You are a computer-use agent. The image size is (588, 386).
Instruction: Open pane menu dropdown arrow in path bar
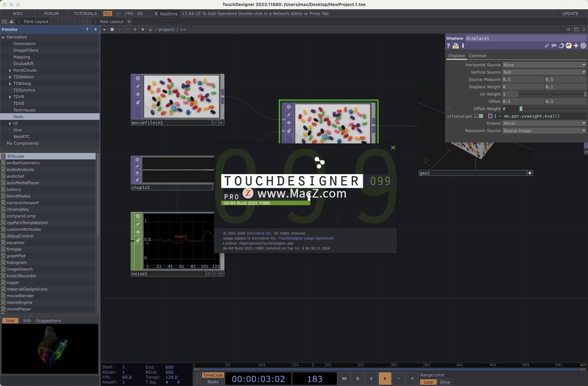pyautogui.click(x=104, y=29)
